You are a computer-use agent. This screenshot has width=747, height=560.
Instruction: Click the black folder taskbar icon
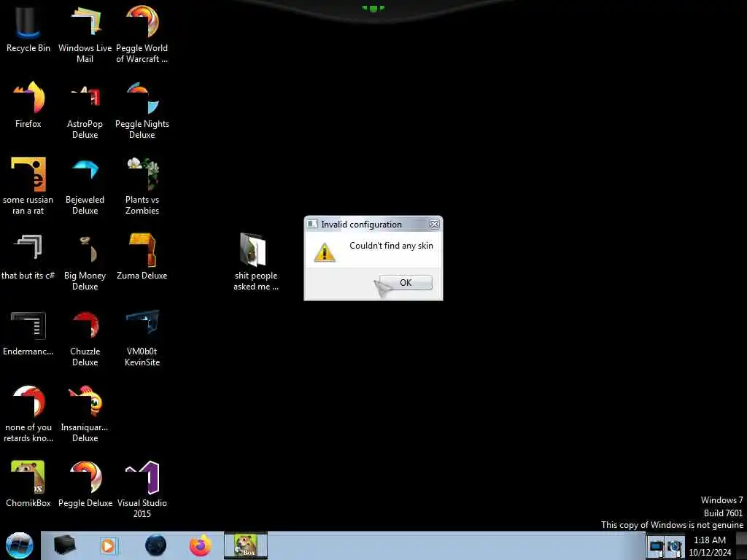64,545
